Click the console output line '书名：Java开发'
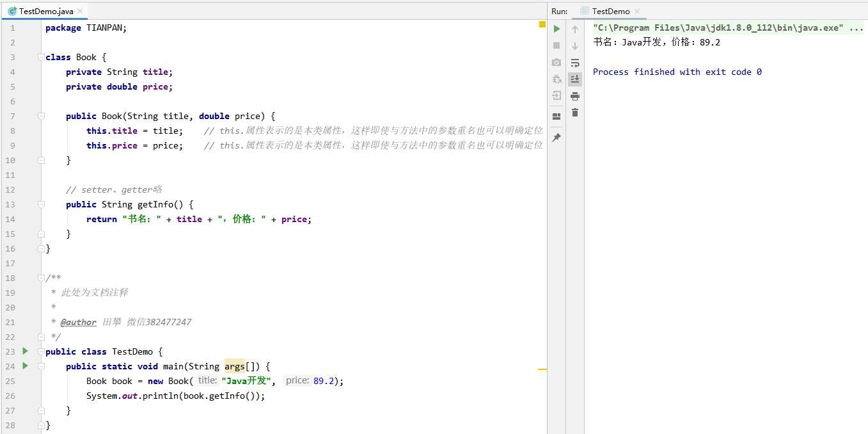This screenshot has height=434, width=868. (x=657, y=42)
